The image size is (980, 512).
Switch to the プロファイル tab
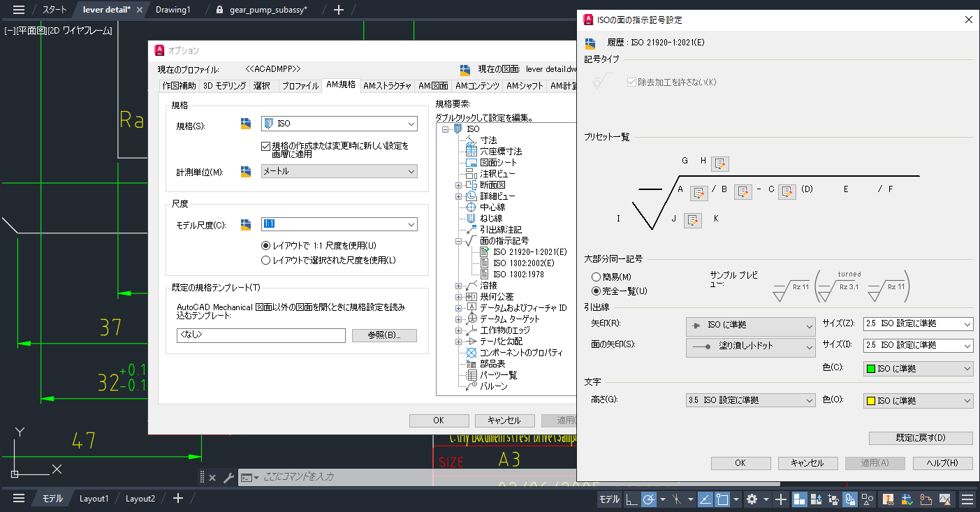click(x=300, y=86)
